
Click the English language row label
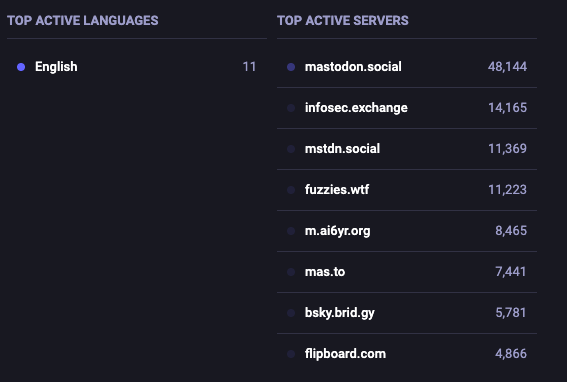coord(56,67)
